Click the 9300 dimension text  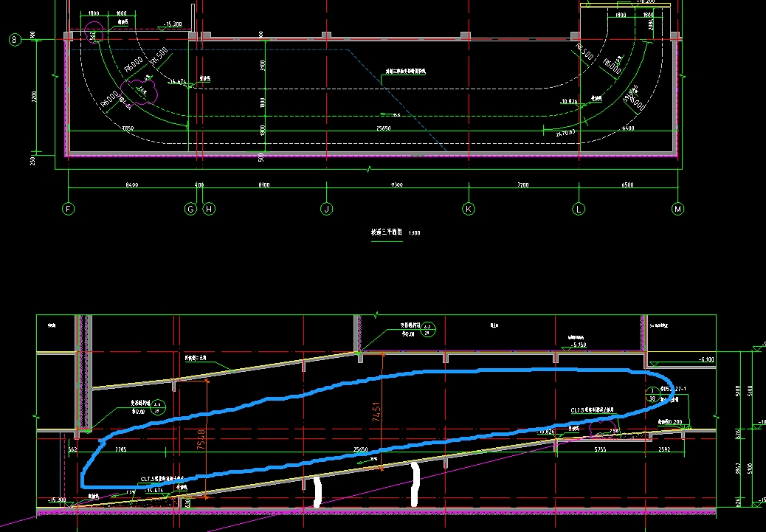coord(397,184)
